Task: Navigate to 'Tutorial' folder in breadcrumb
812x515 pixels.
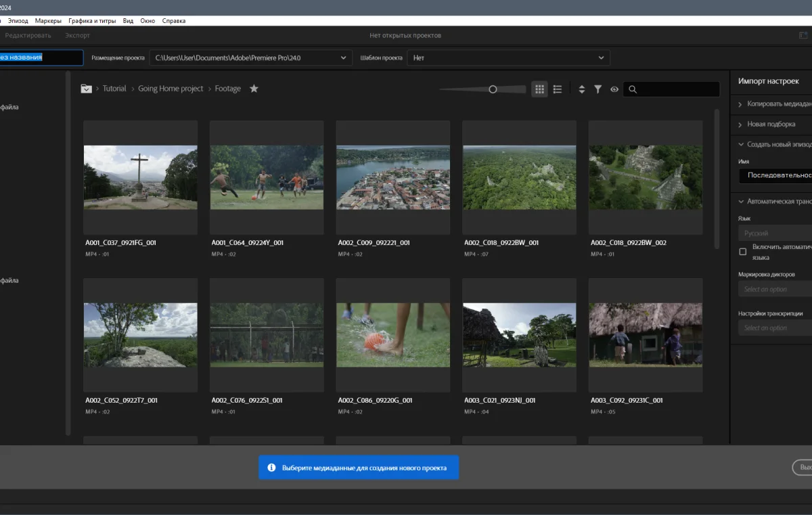Action: pos(114,89)
